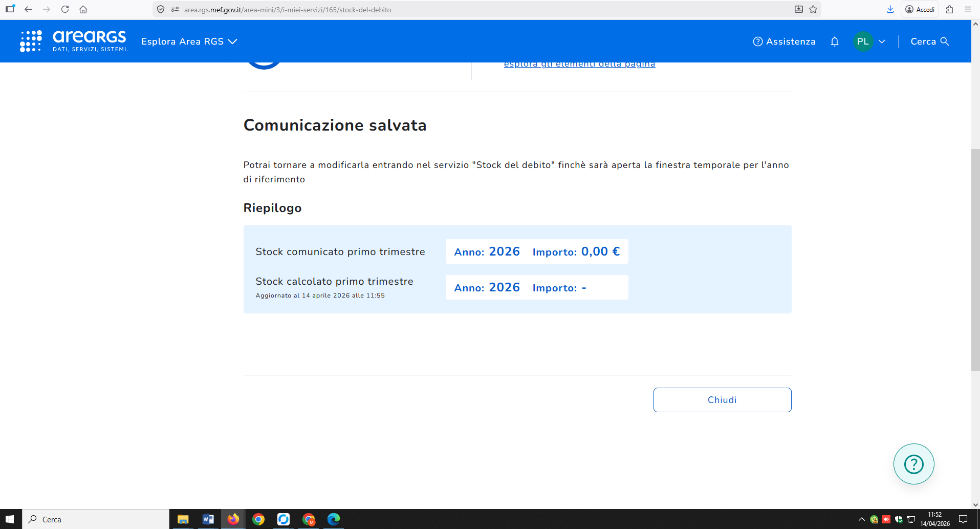Viewport: 980px width, 529px height.
Task: Expand the Esplora Area RGS menu
Action: 189,41
